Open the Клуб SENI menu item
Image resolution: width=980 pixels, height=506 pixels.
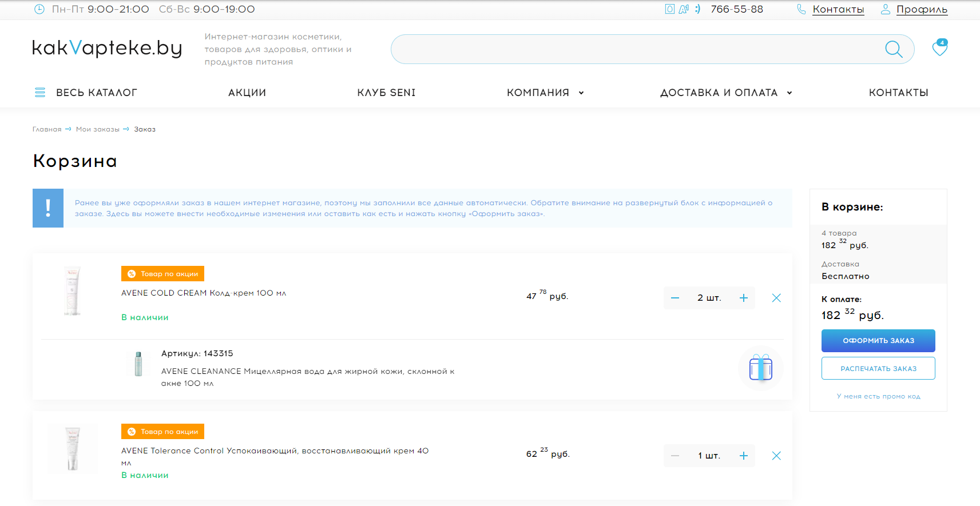(x=386, y=93)
